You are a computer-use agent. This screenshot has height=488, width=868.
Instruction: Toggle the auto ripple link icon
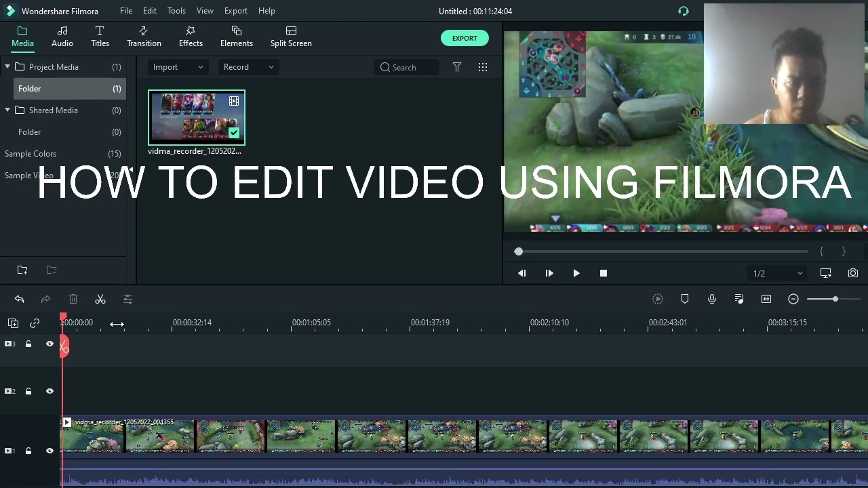pyautogui.click(x=35, y=323)
